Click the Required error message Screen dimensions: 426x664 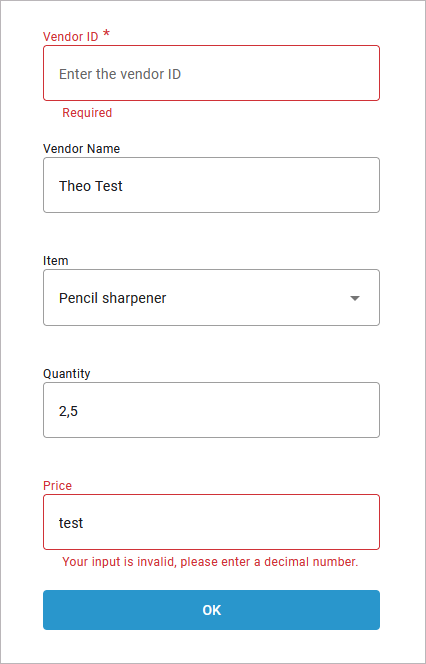(87, 113)
